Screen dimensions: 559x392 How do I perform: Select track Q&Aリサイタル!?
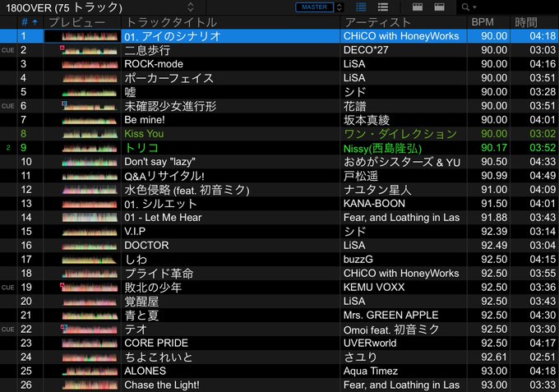tap(164, 176)
